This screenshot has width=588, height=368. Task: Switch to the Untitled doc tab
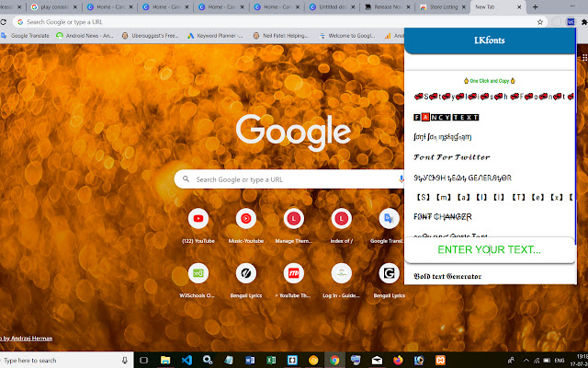point(332,6)
